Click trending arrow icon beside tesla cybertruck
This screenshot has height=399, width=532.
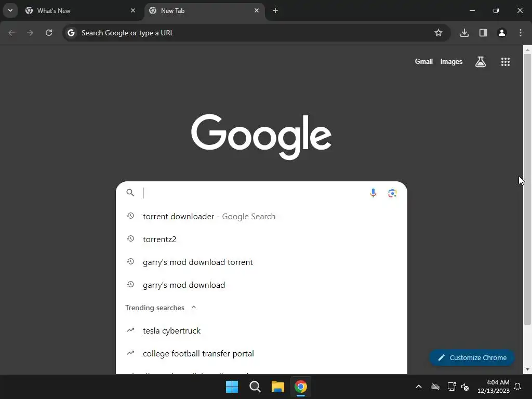pyautogui.click(x=130, y=330)
